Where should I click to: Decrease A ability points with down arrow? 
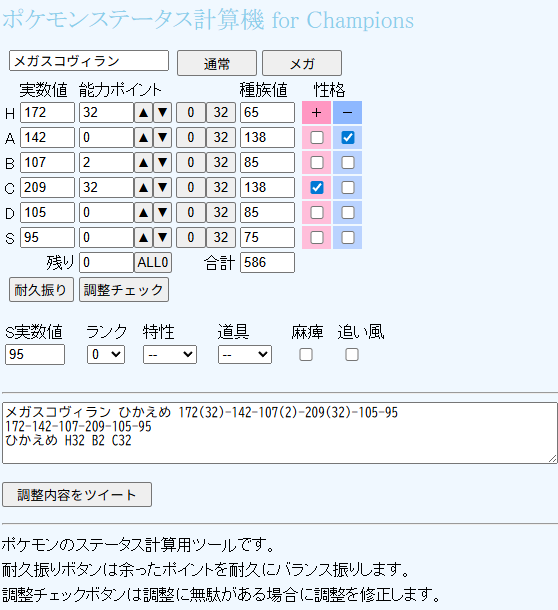pos(162,137)
